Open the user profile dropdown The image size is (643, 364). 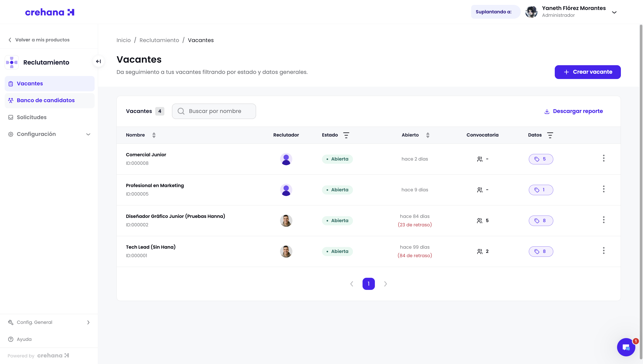pos(614,12)
